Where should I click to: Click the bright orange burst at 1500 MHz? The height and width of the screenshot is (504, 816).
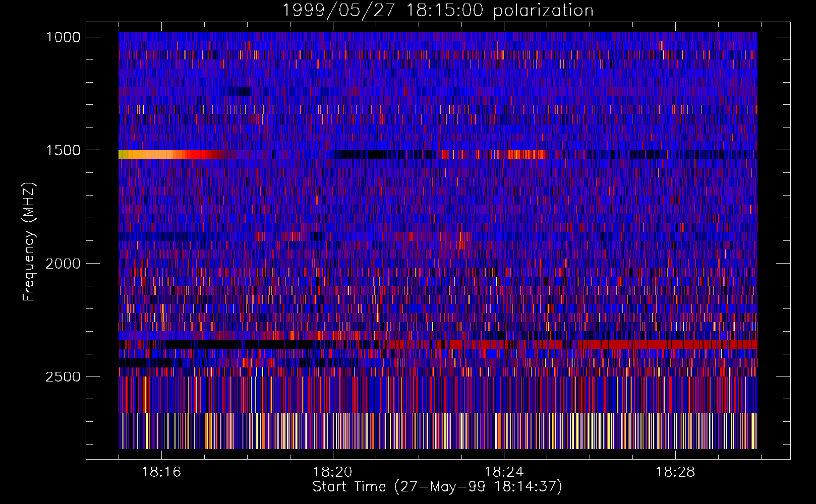tap(169, 155)
